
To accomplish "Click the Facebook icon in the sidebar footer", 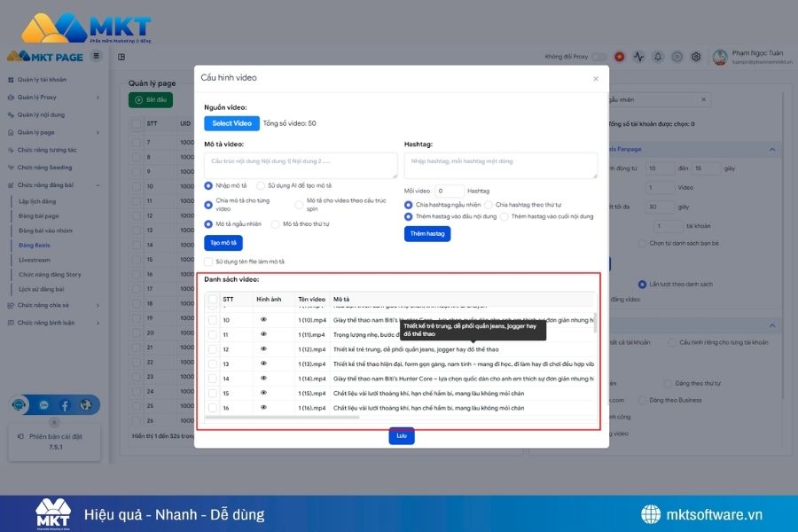I will coord(65,405).
